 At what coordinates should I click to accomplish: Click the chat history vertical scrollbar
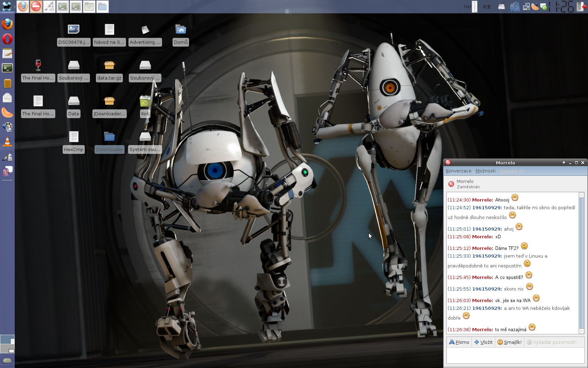(581, 263)
